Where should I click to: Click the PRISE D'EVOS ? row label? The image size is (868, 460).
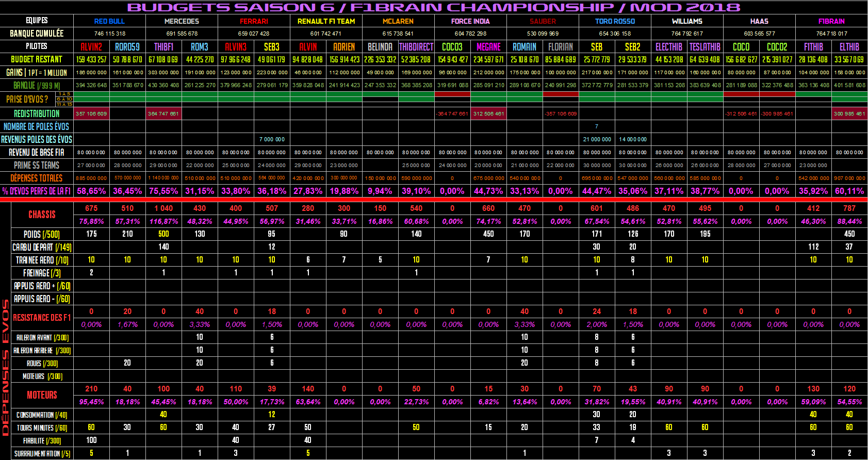(x=27, y=99)
